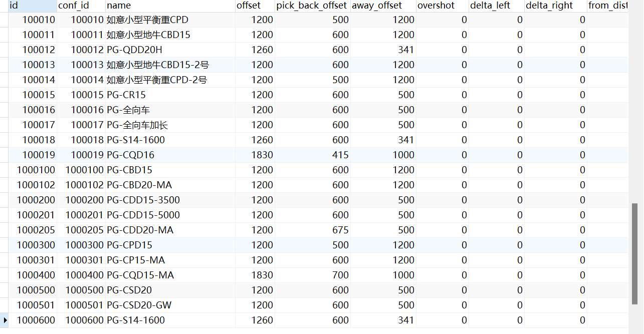
Task: Select the conf_id column header
Action: pyautogui.click(x=81, y=6)
